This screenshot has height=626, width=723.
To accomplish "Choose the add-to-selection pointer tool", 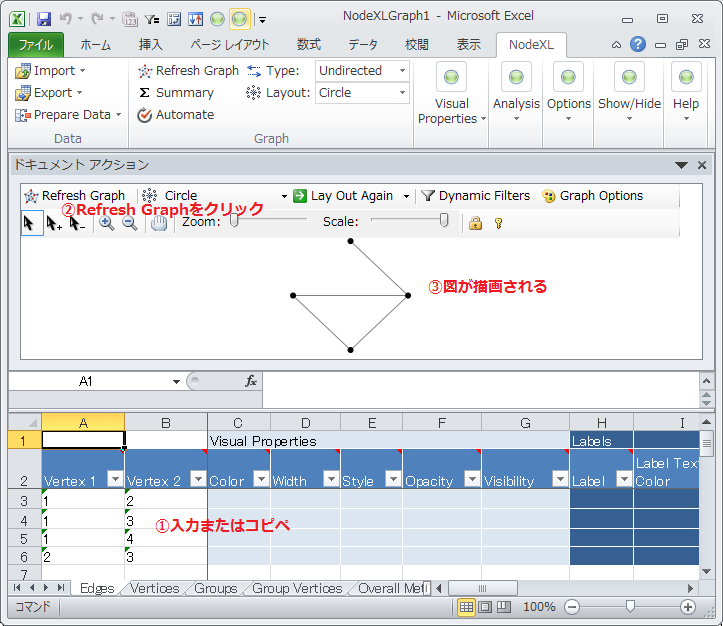I will tap(54, 224).
